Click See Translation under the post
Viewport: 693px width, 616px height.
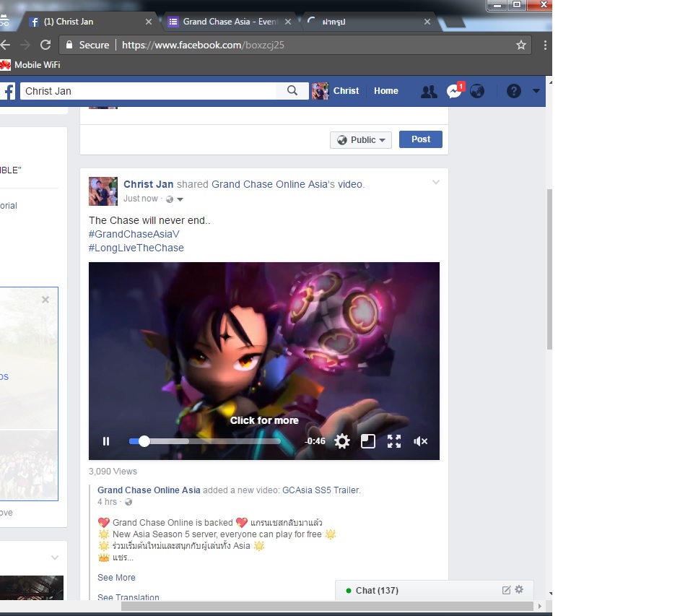coord(128,597)
